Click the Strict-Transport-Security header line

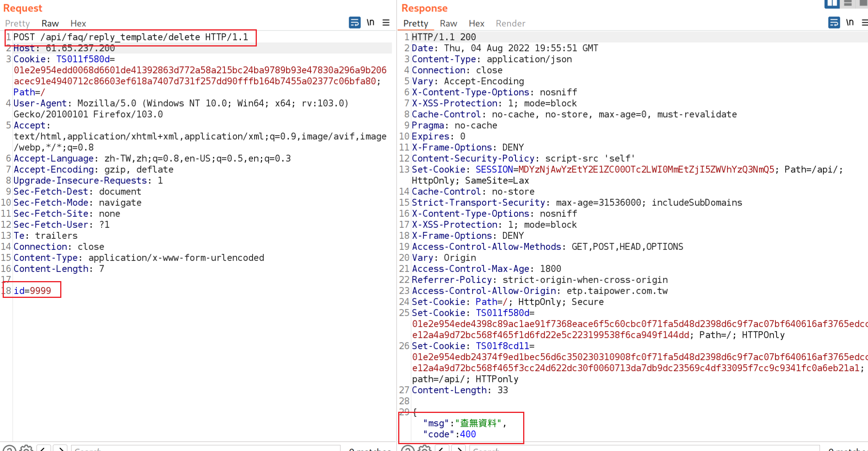point(577,203)
